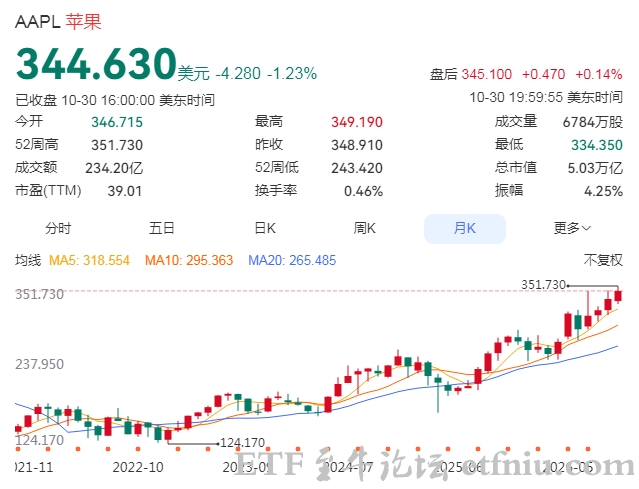
Task: Switch to the 分时 chart tab
Action: pyautogui.click(x=58, y=228)
